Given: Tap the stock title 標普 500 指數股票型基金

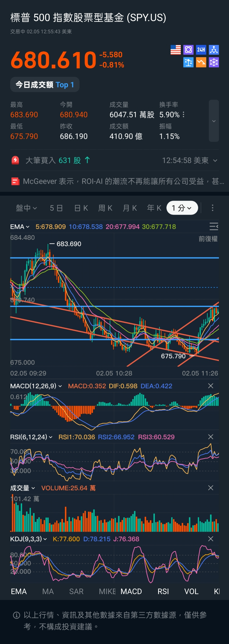Looking at the screenshot, I should (x=88, y=17).
